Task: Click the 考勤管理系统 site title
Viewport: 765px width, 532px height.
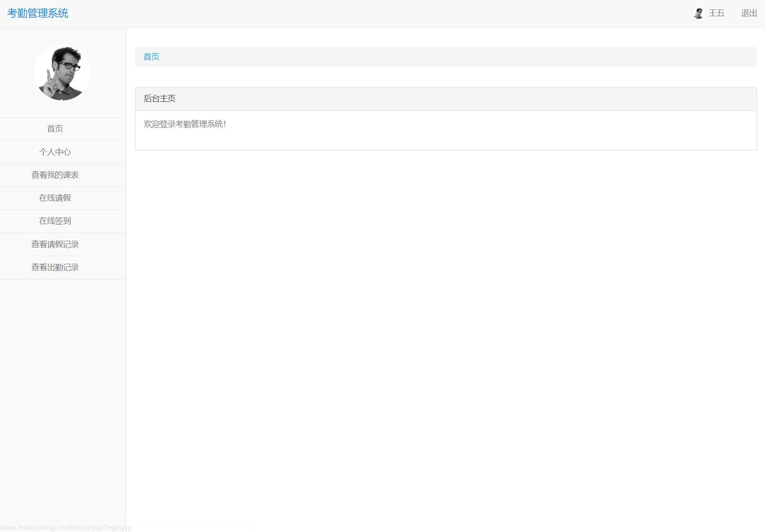Action: pyautogui.click(x=38, y=14)
